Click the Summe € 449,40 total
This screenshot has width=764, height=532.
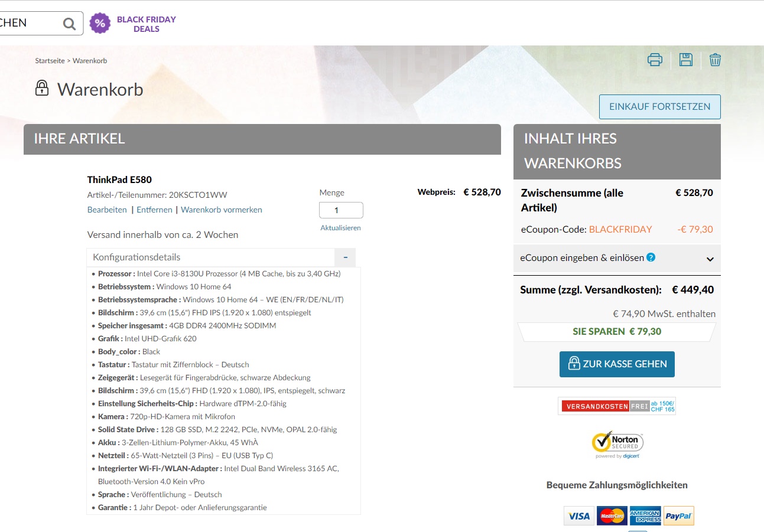tap(693, 290)
